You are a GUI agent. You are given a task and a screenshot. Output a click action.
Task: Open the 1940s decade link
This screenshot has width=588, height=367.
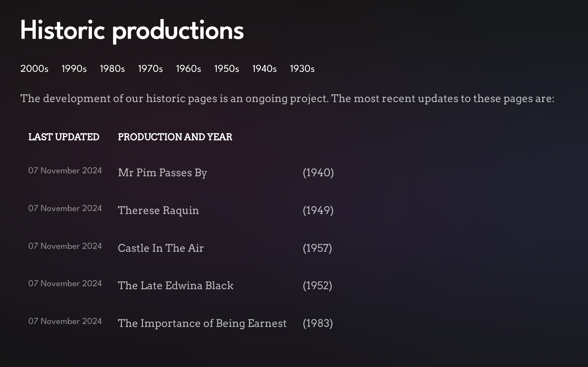click(264, 69)
